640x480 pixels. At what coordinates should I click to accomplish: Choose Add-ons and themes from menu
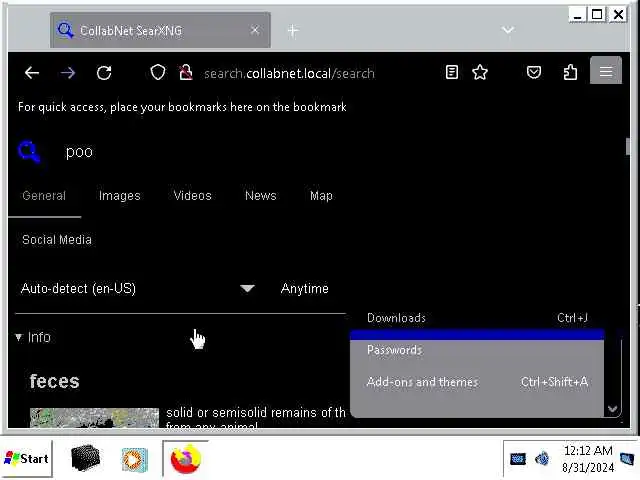[x=477, y=382]
